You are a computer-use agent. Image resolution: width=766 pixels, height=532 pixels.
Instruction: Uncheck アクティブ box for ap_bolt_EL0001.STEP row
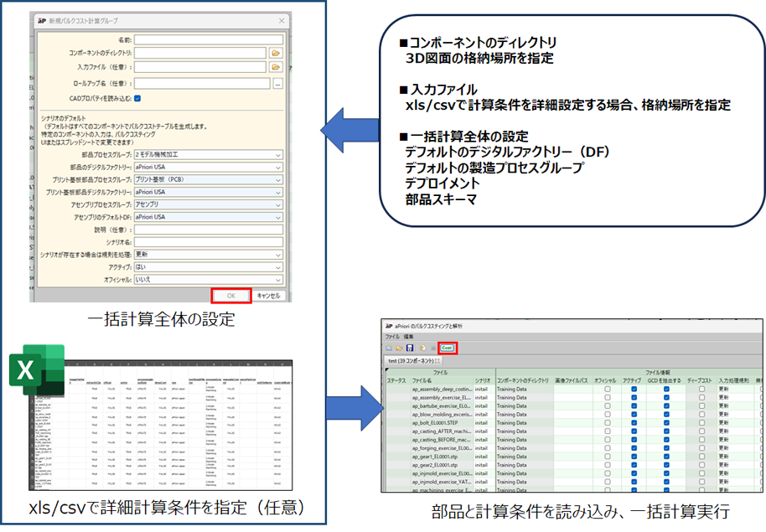[634, 422]
